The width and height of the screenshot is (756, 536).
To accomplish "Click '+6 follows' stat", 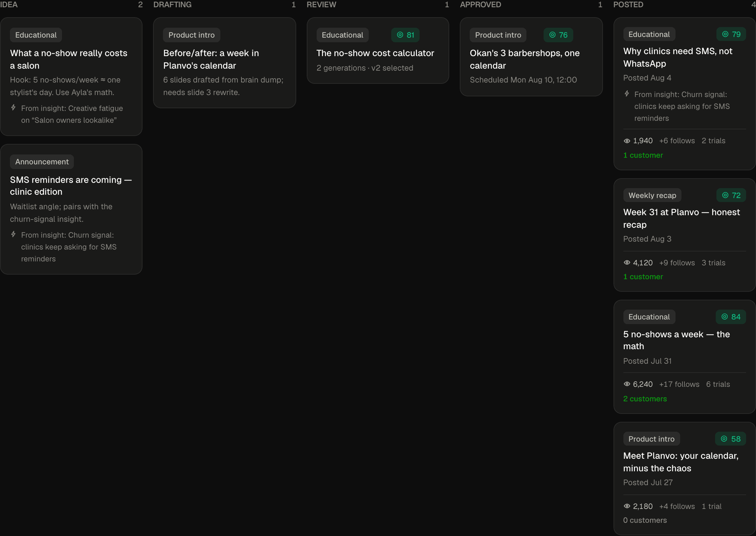I will [677, 141].
